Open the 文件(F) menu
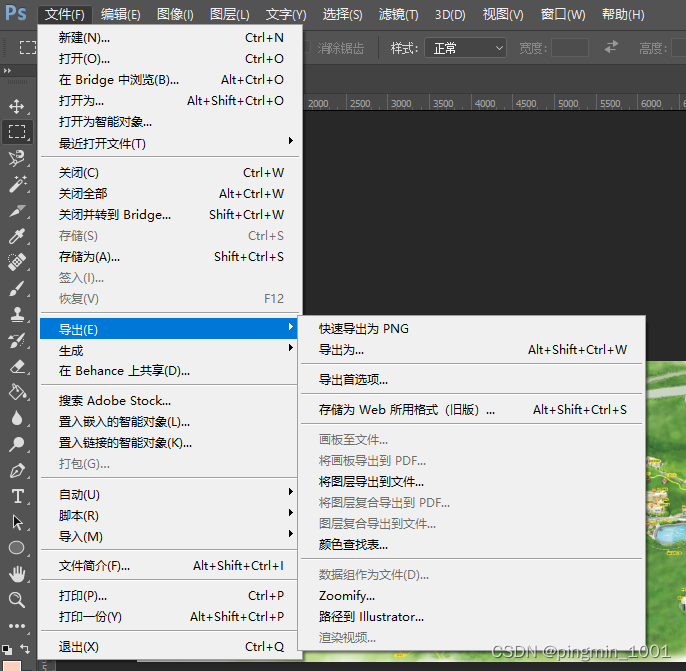The height and width of the screenshot is (671, 686). 65,14
